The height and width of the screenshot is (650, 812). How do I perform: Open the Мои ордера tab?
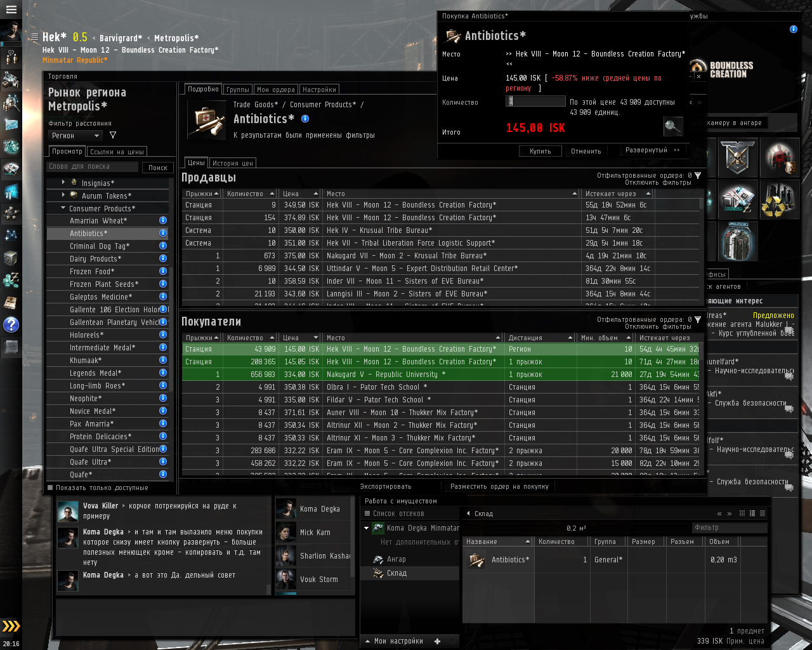coord(276,90)
